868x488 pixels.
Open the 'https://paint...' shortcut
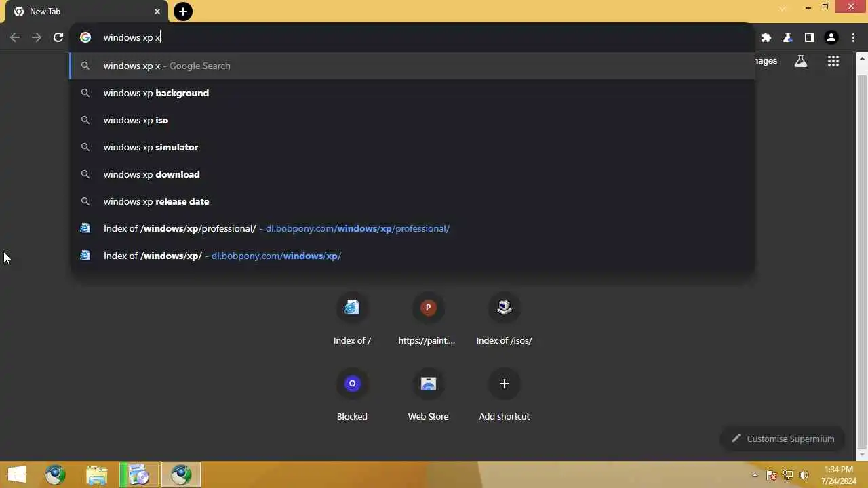428,319
